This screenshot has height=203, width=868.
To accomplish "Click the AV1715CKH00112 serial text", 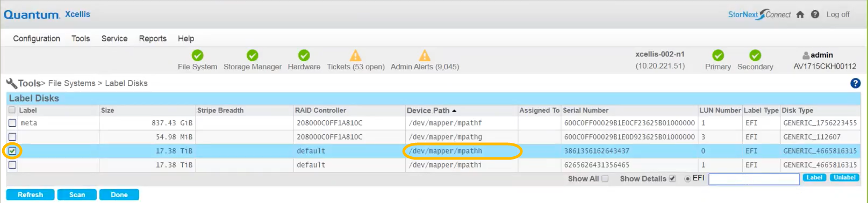I will pos(825,67).
